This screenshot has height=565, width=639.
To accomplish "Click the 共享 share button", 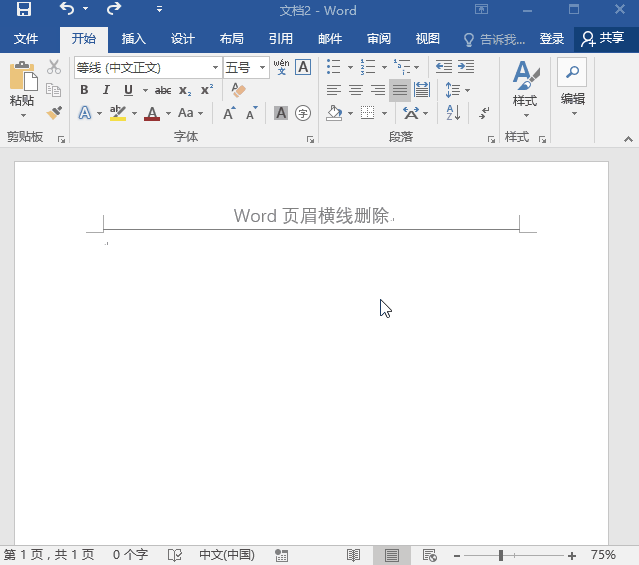I will pyautogui.click(x=603, y=39).
